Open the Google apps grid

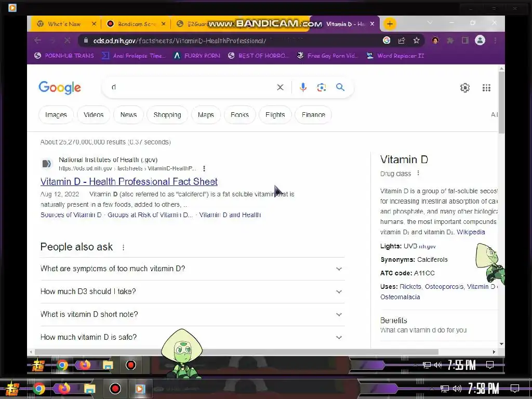tap(486, 88)
